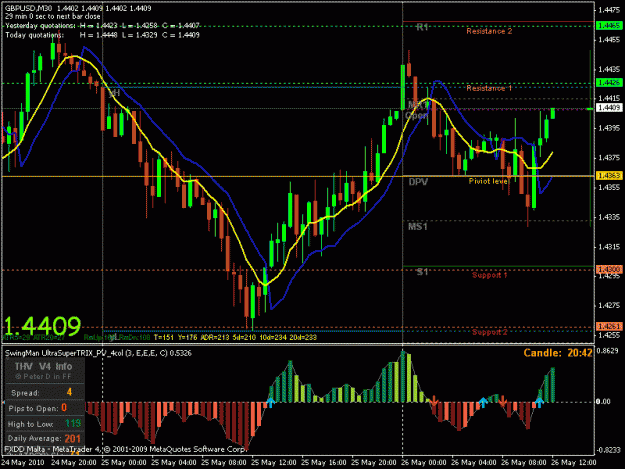Click the SwingMan UltraSuperTRIX indicator title
This screenshot has width=625, height=469.
98,353
